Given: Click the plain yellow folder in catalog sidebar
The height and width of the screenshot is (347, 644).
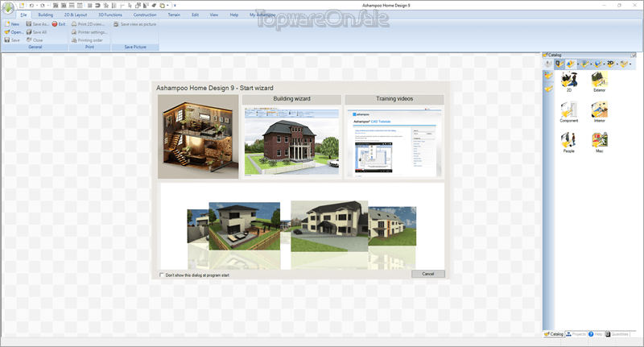Looking at the screenshot, I should click(x=548, y=89).
